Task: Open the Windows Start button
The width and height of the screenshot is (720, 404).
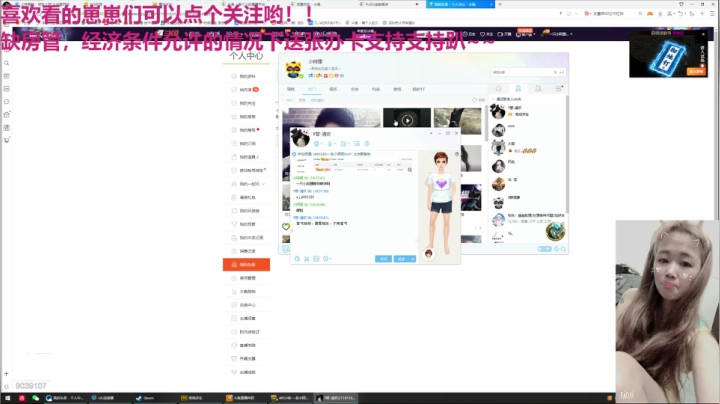Action: 7,398
